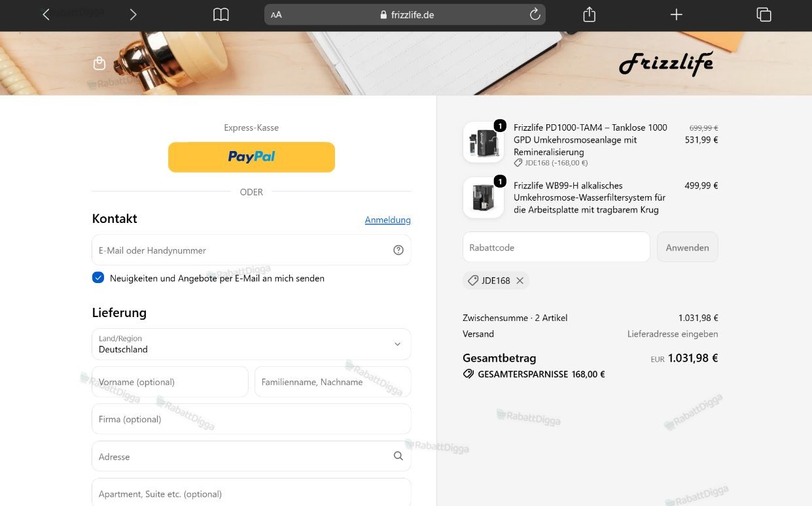Focus the Adresse input field

coord(251,456)
